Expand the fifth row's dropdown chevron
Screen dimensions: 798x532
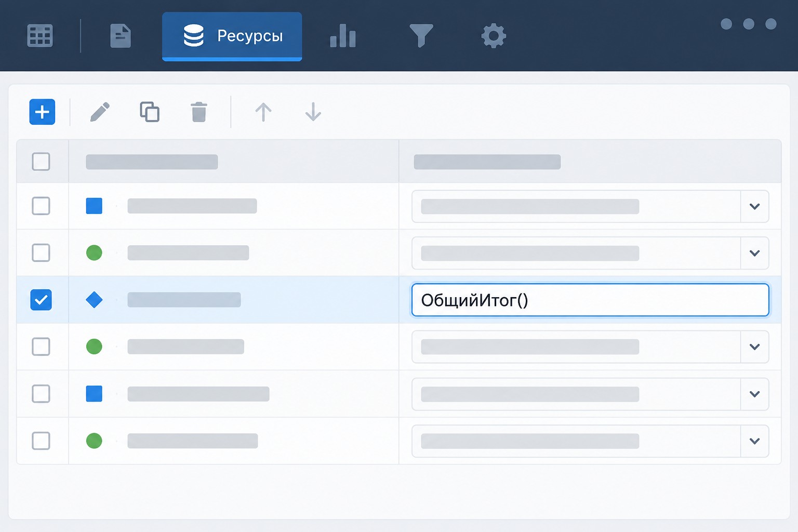pos(755,394)
